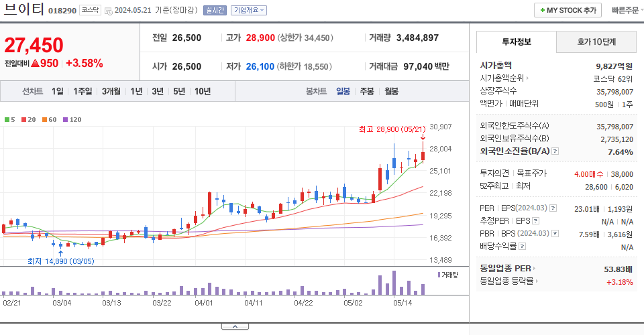
Task: Open the 빠른주문 dropdown
Action: tap(627, 10)
